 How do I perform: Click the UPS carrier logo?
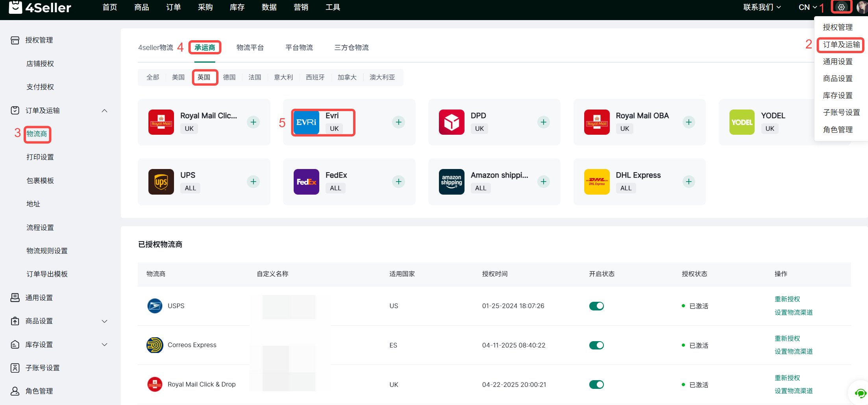coord(161,182)
